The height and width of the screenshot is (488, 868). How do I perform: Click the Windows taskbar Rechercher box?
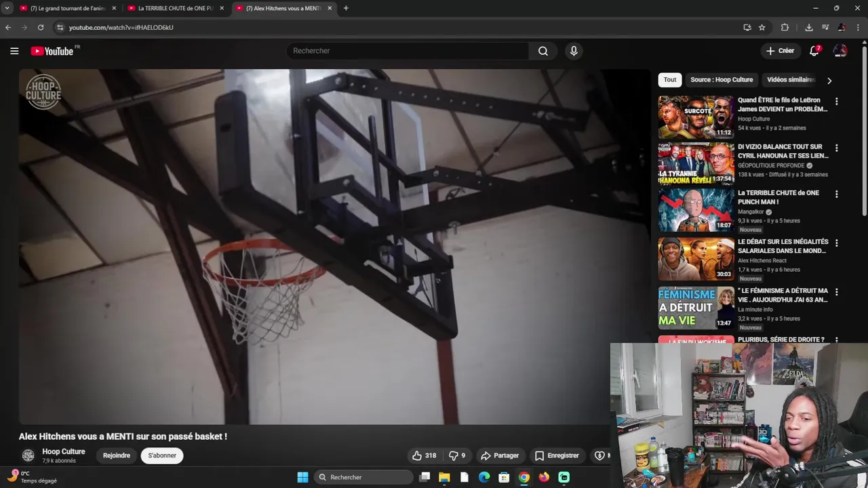pos(365,477)
